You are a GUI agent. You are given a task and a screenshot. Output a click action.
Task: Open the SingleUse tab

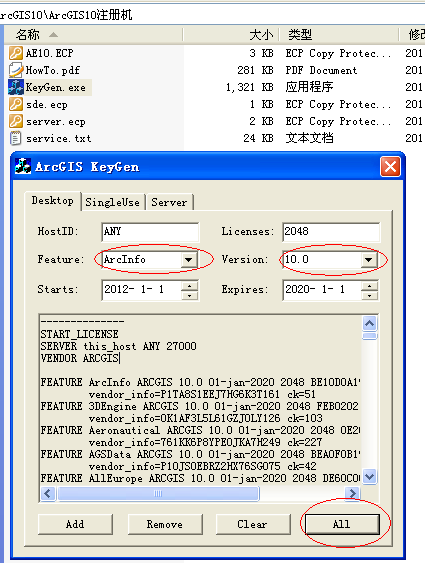[112, 202]
